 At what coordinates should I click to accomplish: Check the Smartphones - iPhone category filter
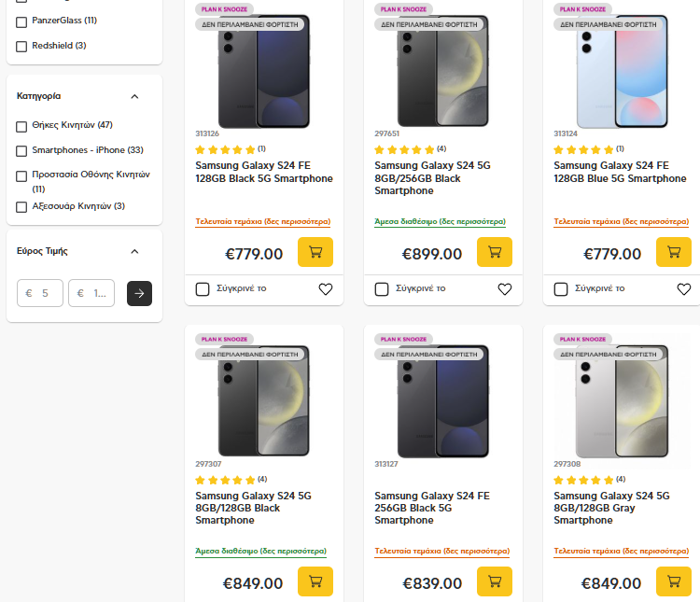tap(21, 150)
